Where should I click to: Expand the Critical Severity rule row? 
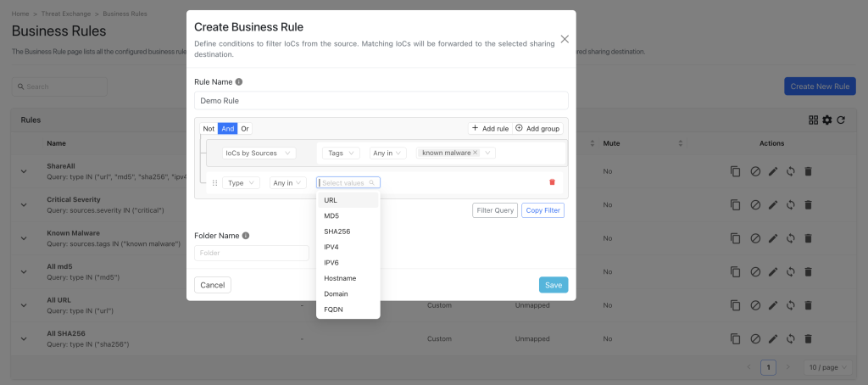coord(24,205)
